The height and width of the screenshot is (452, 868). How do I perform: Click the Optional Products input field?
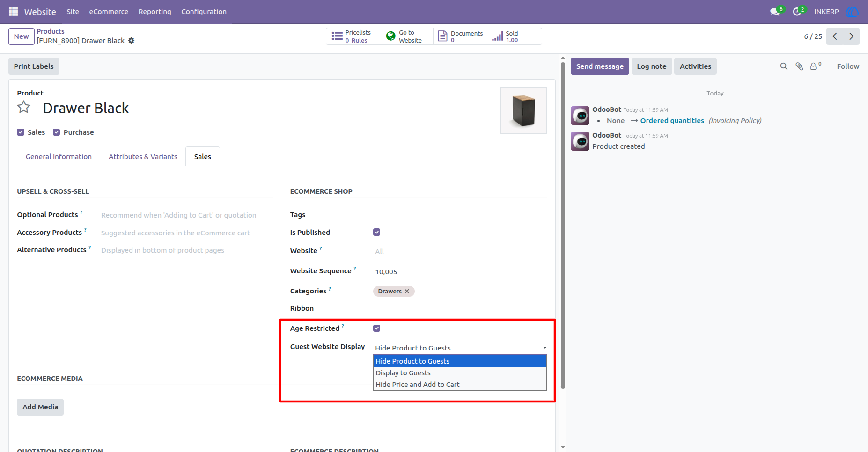point(187,215)
